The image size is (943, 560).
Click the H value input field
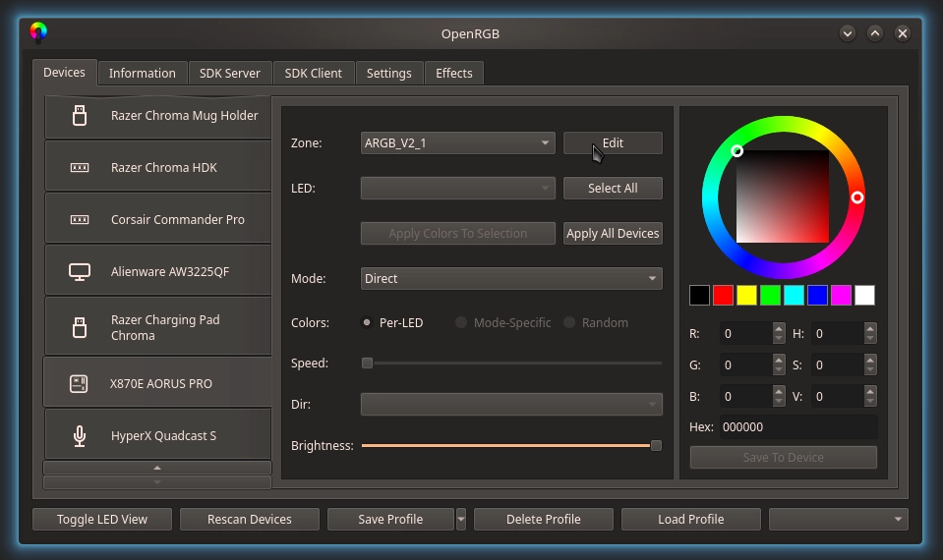click(x=838, y=333)
